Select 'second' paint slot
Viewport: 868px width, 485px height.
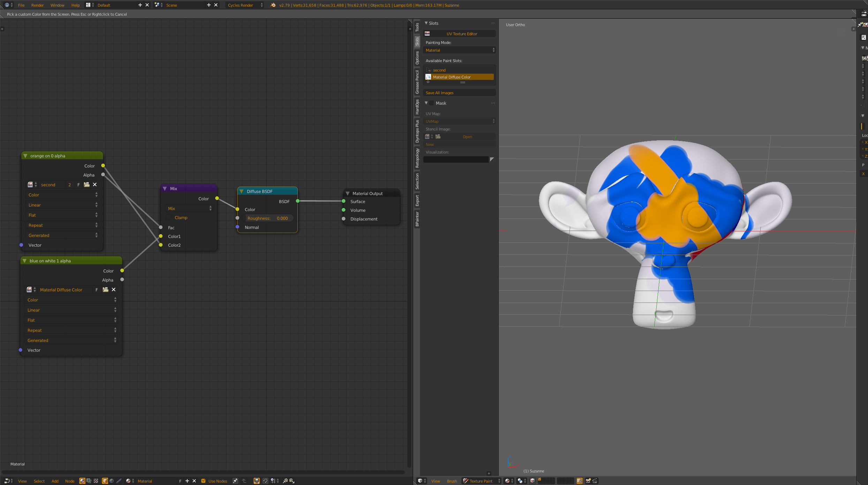point(460,70)
